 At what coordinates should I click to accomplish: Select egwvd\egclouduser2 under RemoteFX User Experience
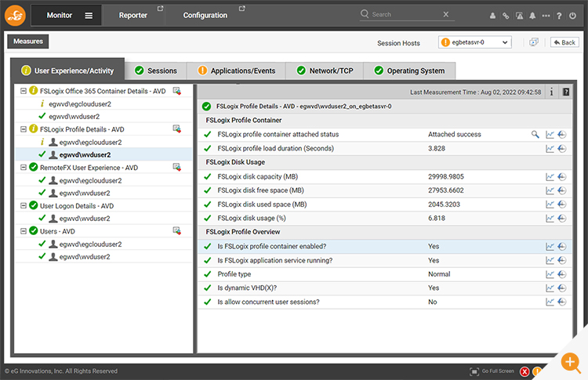[x=90, y=180]
